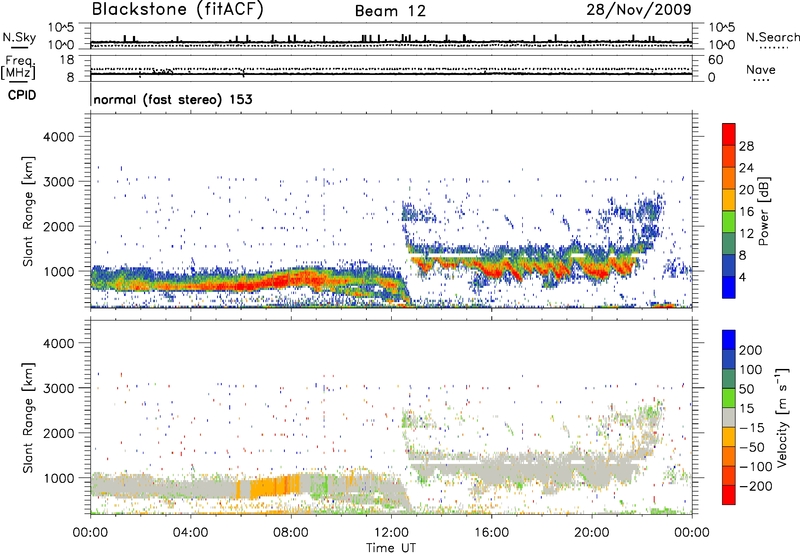Click the Velocity [m s-1] colorbar title
800x554 pixels.
(x=781, y=417)
